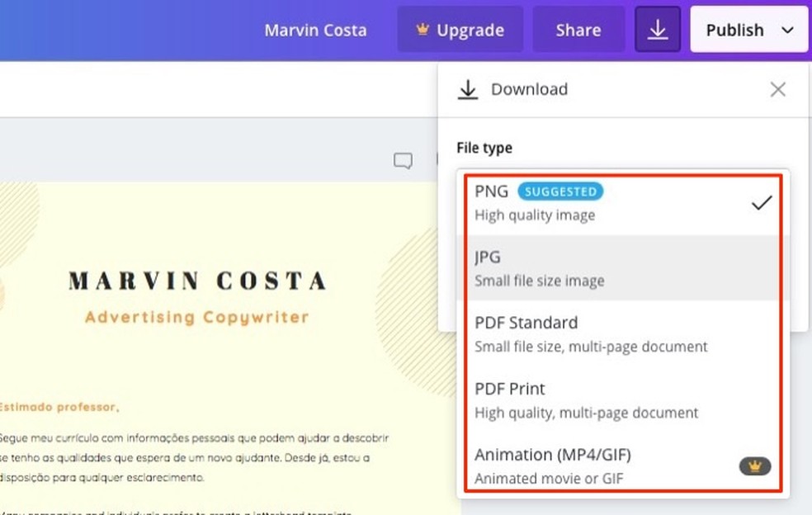Click the Marvin Costa account name

[316, 29]
